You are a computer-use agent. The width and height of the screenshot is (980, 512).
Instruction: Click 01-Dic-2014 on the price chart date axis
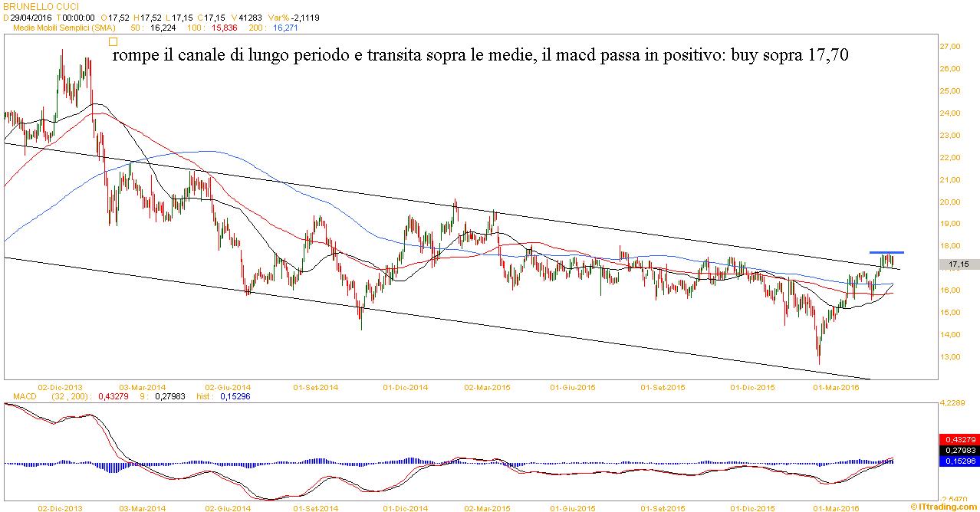[x=406, y=387]
